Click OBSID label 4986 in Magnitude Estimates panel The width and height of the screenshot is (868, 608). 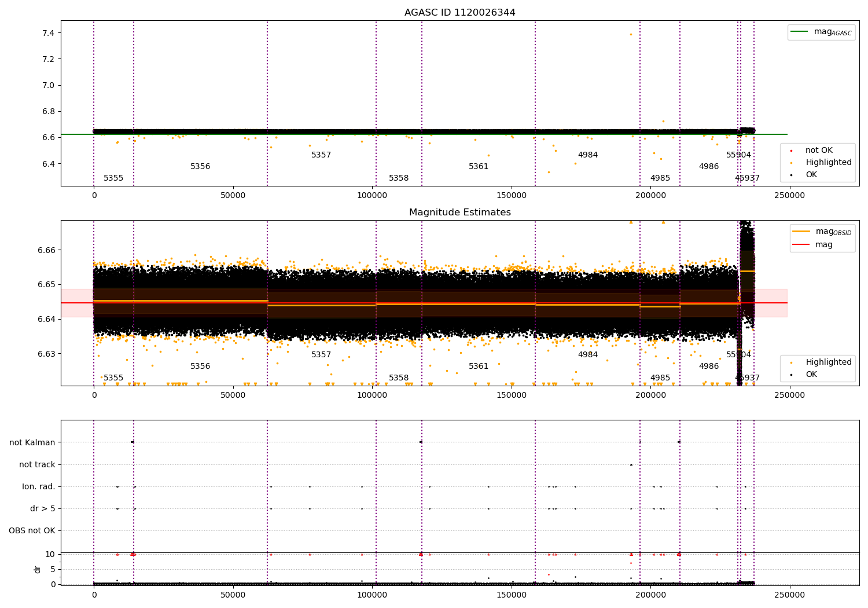(709, 367)
